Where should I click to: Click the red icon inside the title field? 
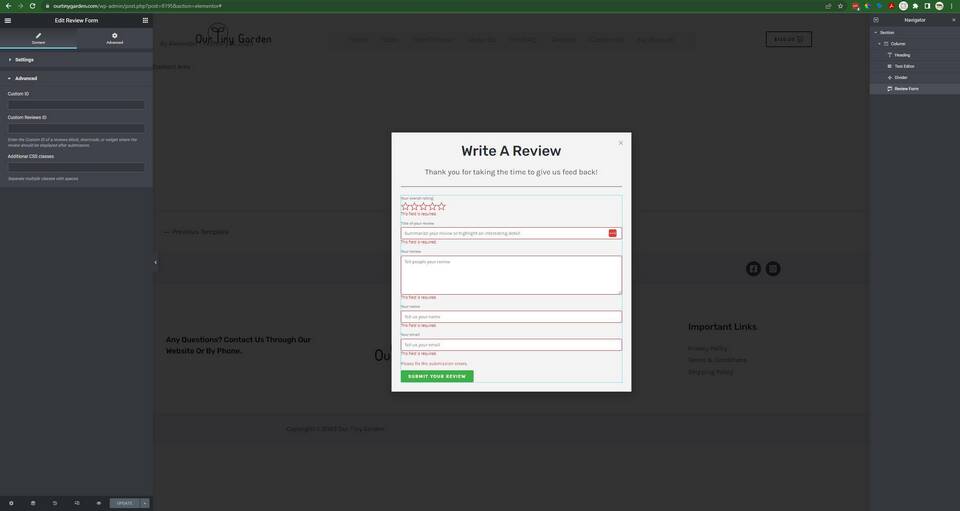click(613, 233)
